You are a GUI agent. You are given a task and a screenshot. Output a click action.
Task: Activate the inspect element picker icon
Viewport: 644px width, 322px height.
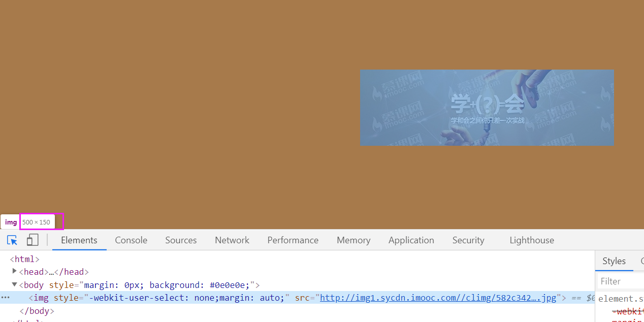click(12, 240)
